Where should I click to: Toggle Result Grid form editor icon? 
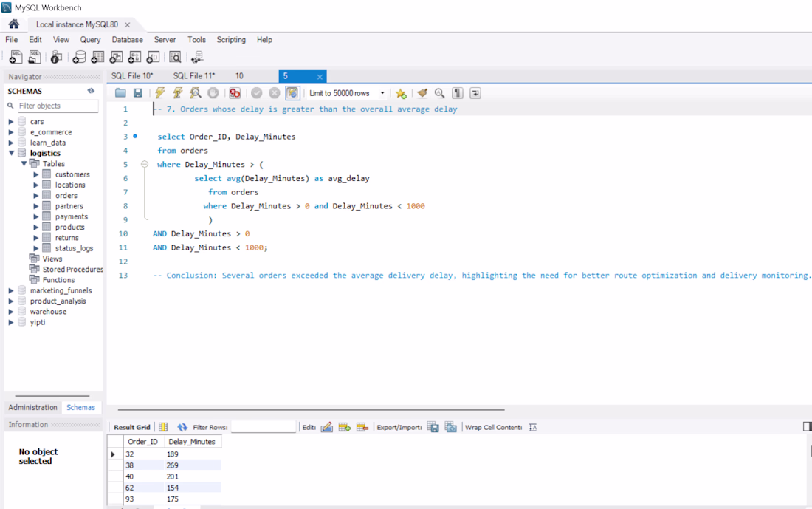click(163, 427)
